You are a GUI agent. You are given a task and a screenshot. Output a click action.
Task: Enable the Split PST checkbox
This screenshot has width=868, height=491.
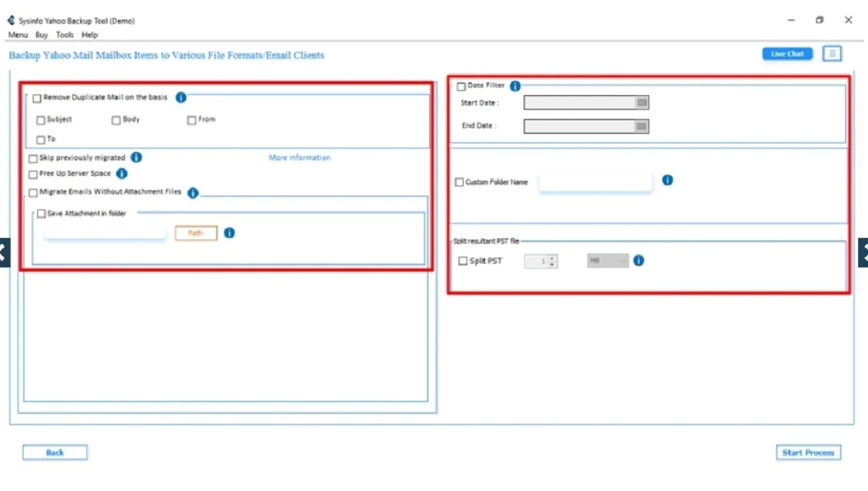point(463,261)
